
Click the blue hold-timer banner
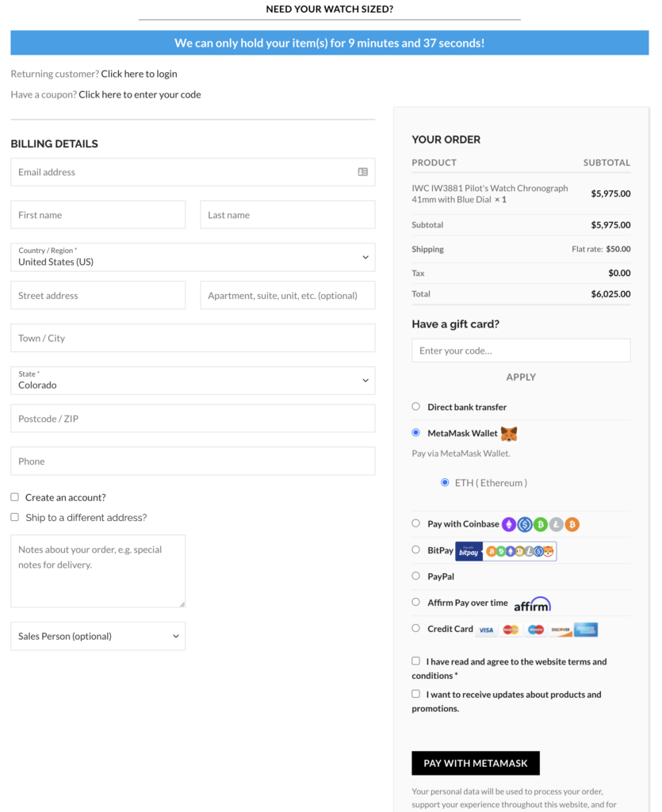(x=330, y=43)
